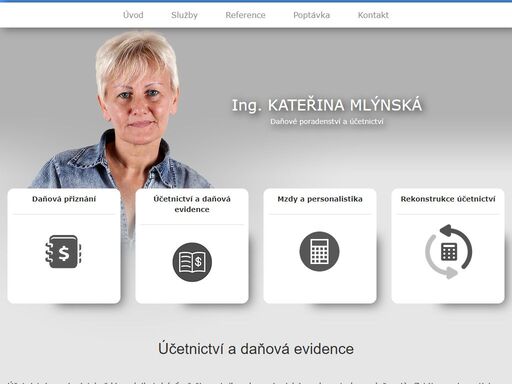Click the Daňové poradenství a účetnictví subtitle
Screen dimensions: 512x384
[327, 122]
